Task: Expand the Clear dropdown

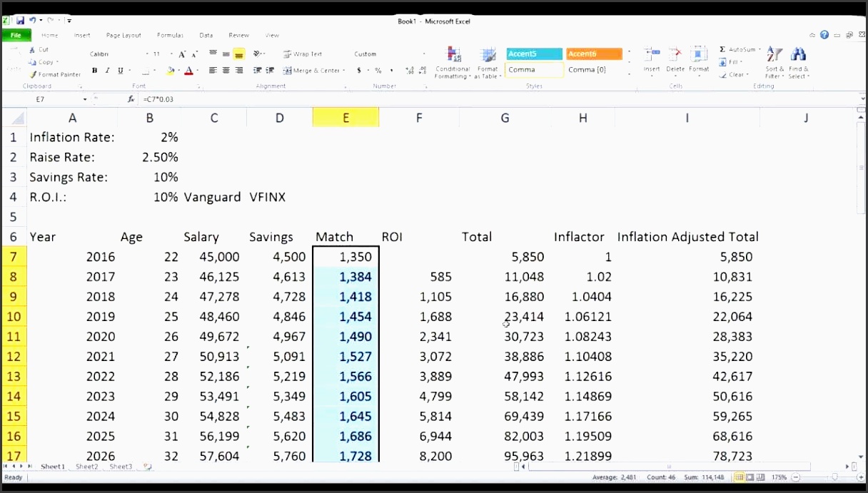Action: (x=747, y=74)
